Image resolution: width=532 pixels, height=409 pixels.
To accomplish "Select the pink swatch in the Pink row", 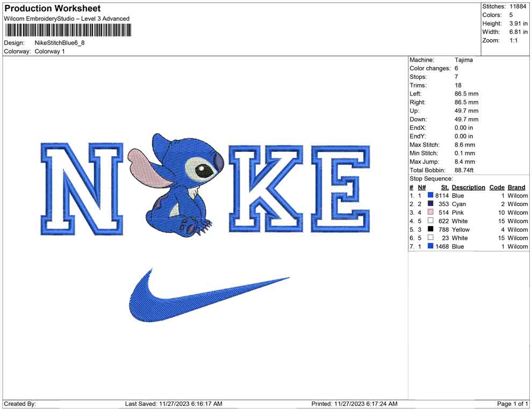I will pyautogui.click(x=430, y=212).
